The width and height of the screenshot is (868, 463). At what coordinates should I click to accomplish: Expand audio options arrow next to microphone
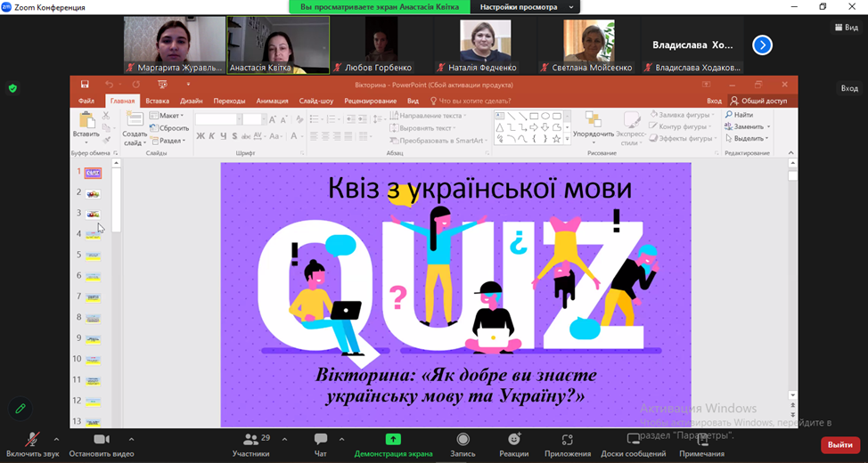click(x=55, y=439)
